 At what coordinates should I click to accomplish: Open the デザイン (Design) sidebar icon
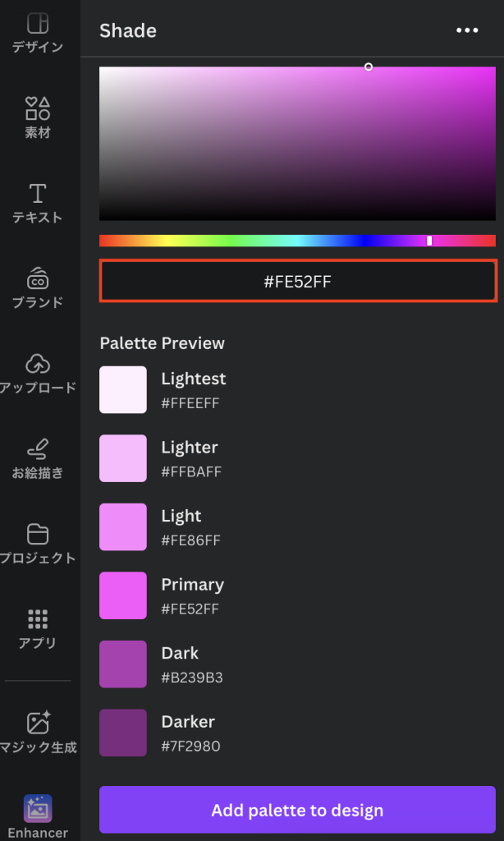point(38,25)
